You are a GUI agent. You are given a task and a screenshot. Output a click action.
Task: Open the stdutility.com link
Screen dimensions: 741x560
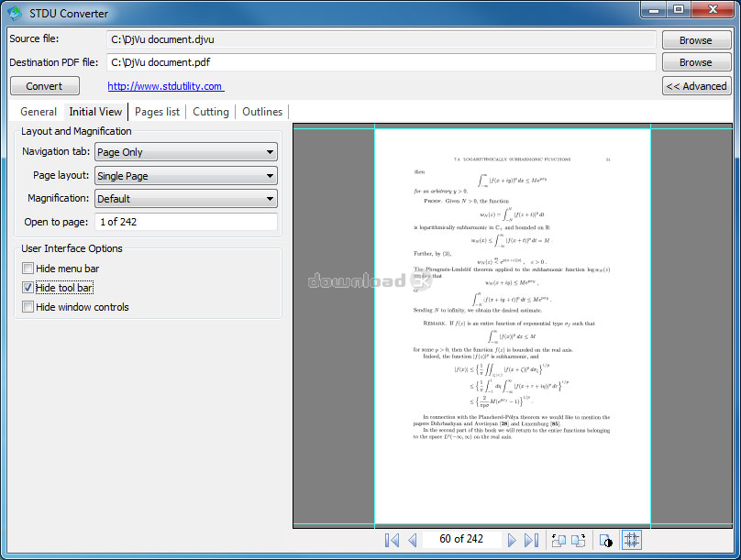point(165,86)
